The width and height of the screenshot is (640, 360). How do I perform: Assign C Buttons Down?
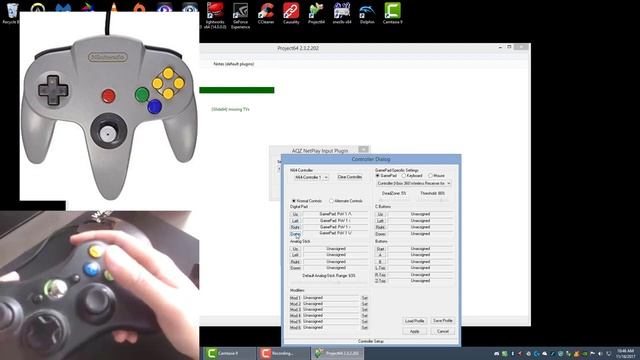[x=380, y=234]
